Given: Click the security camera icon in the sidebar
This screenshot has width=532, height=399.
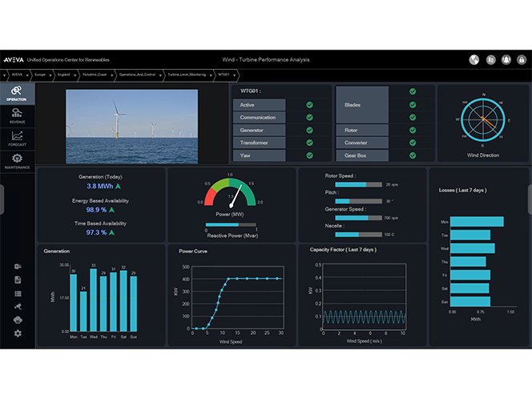Looking at the screenshot, I should click(18, 306).
